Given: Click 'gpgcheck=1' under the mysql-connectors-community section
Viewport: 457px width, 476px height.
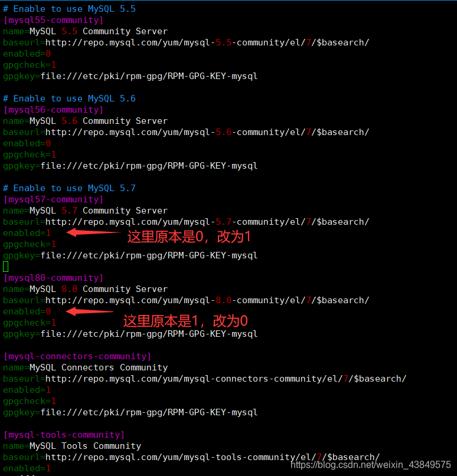Looking at the screenshot, I should 30,401.
